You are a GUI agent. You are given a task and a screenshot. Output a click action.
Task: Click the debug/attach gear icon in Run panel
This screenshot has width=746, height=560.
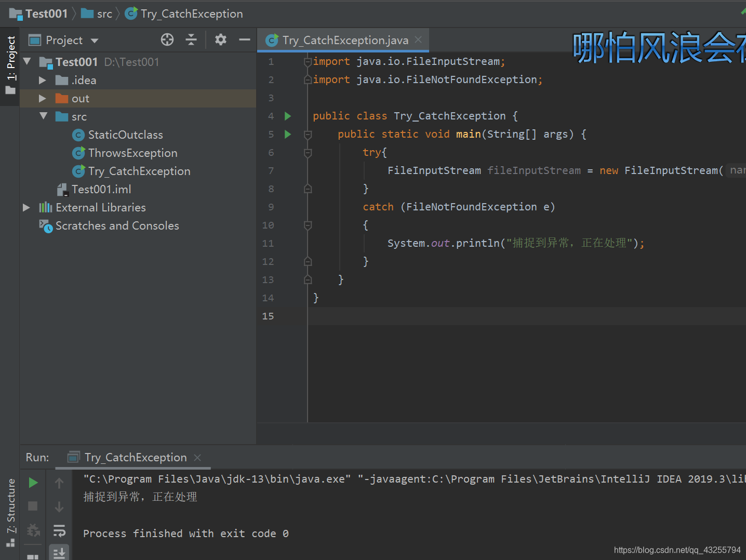click(33, 530)
